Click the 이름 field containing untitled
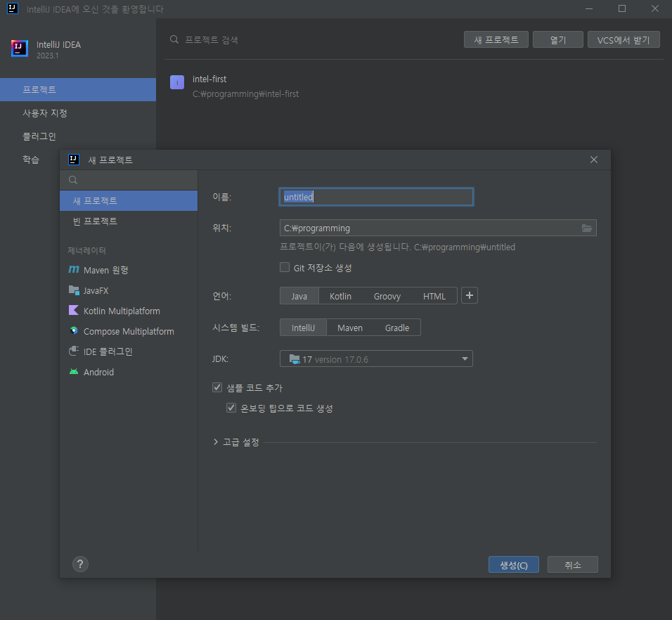The width and height of the screenshot is (672, 620). coord(376,197)
